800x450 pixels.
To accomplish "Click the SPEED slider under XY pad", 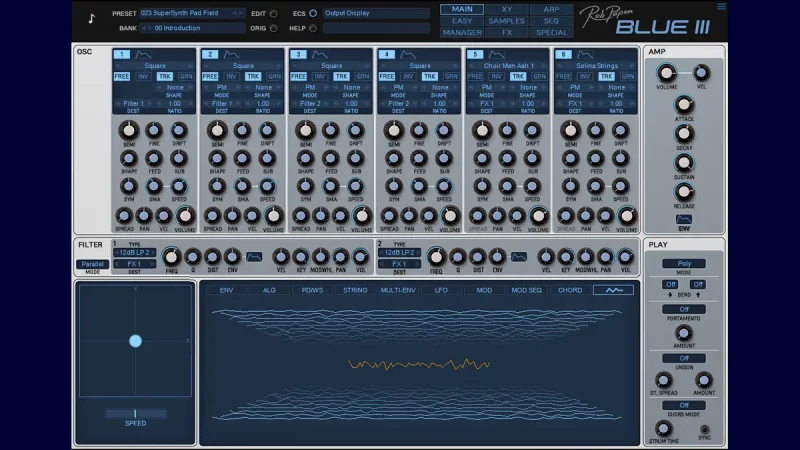I will [135, 413].
